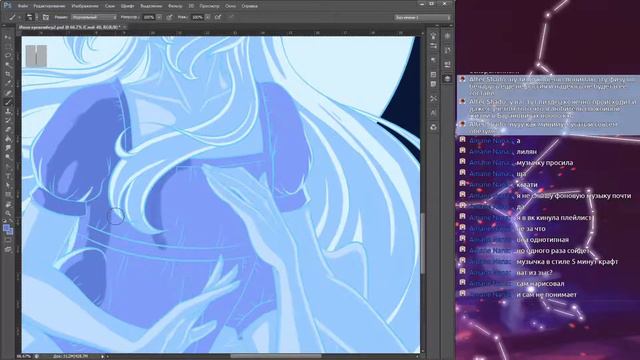Open the workspace switcher dropdown
Viewport: 640px width, 360px height.
(422, 17)
